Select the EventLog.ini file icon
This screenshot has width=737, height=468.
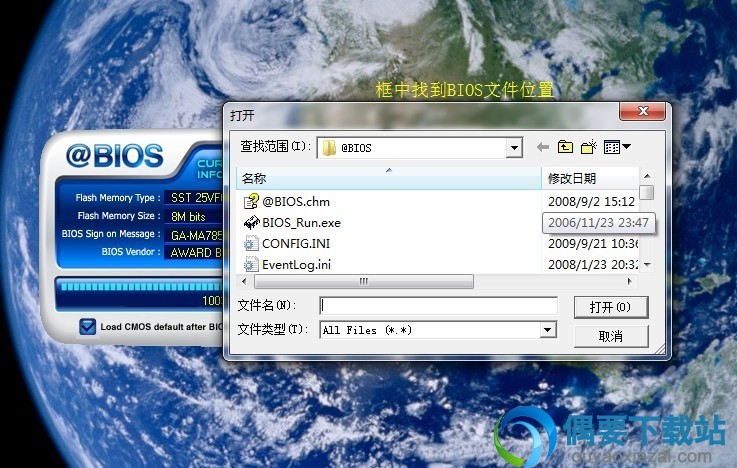(251, 264)
